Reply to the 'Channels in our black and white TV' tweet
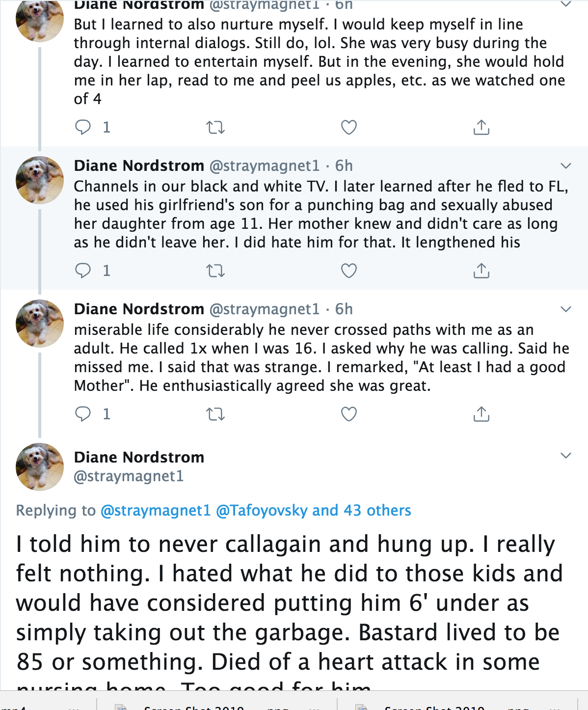The image size is (588, 710). tap(83, 271)
